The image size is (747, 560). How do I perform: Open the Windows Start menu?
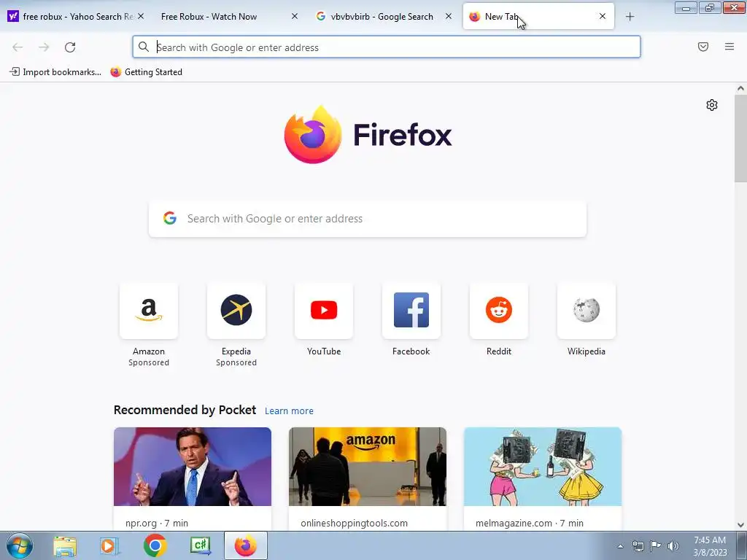coord(19,545)
